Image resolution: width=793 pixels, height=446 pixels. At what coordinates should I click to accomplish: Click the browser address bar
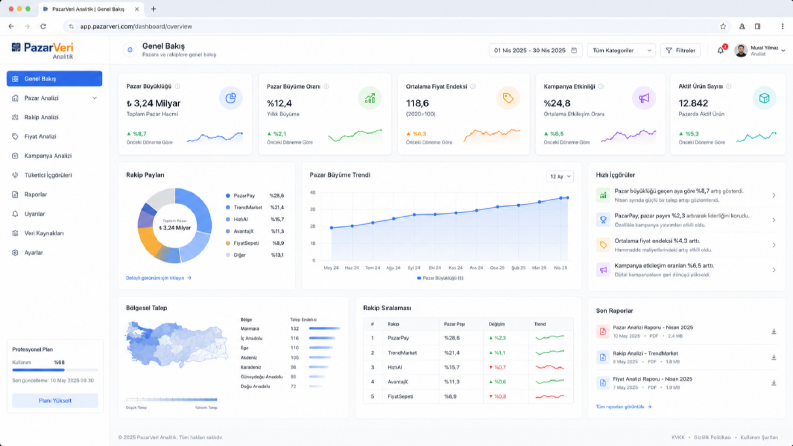(x=389, y=26)
